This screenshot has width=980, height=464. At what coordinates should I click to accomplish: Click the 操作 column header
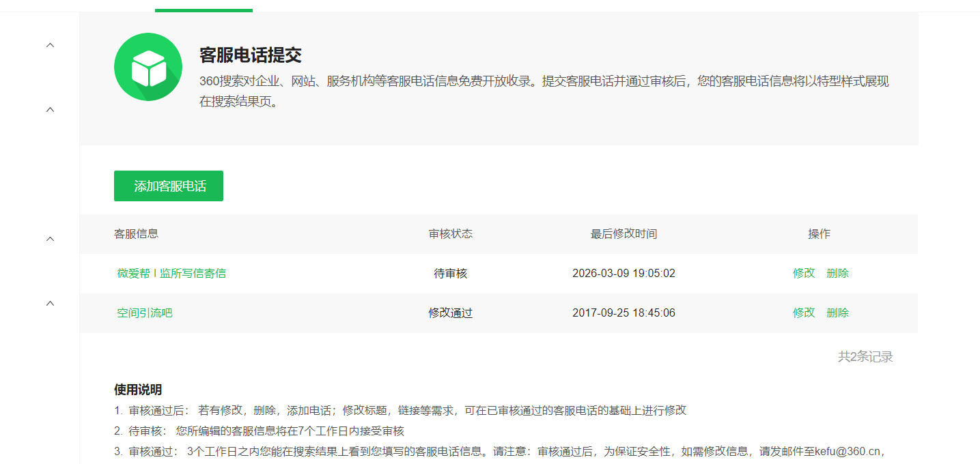click(820, 233)
